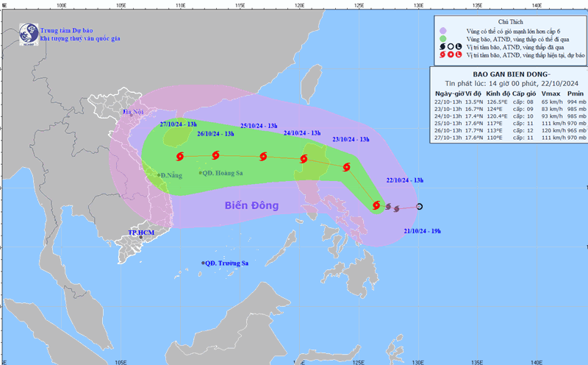The width and height of the screenshot is (588, 365).
Task: Click the Vmax column header in the table
Action: pyautogui.click(x=548, y=93)
